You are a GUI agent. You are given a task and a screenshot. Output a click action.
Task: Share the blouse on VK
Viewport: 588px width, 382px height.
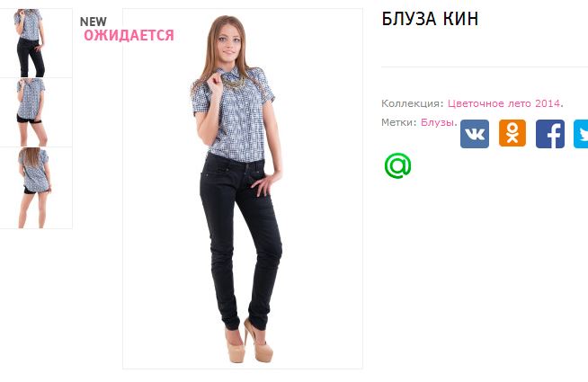click(475, 134)
